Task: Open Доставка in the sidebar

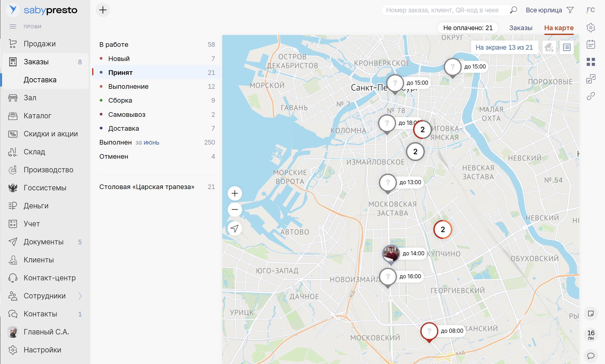Action: pos(40,80)
